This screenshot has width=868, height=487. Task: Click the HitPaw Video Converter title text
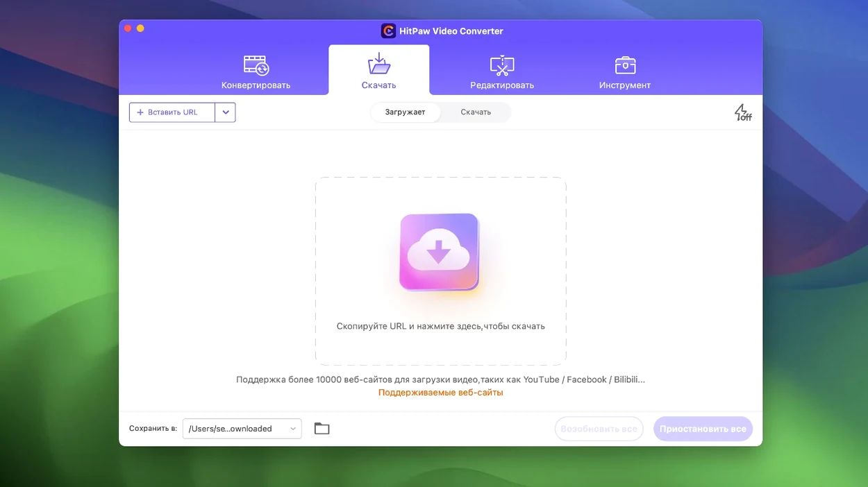coord(451,31)
